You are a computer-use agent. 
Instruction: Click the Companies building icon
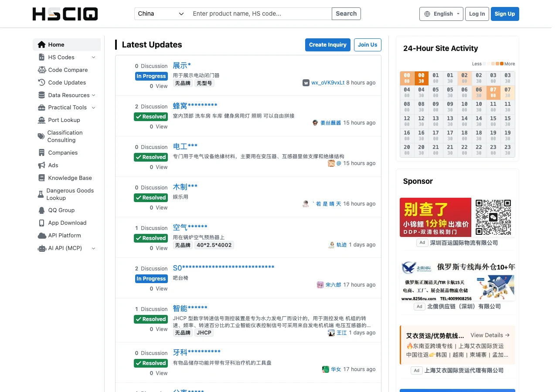click(x=42, y=152)
